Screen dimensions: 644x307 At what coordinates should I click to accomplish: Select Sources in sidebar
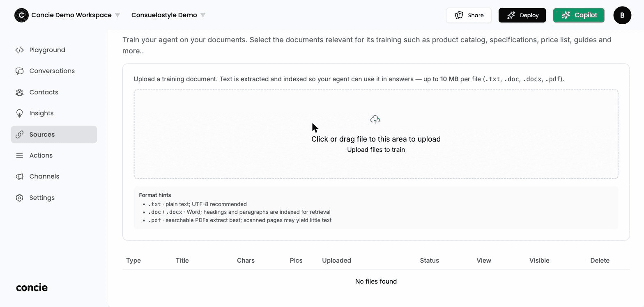pos(54,135)
